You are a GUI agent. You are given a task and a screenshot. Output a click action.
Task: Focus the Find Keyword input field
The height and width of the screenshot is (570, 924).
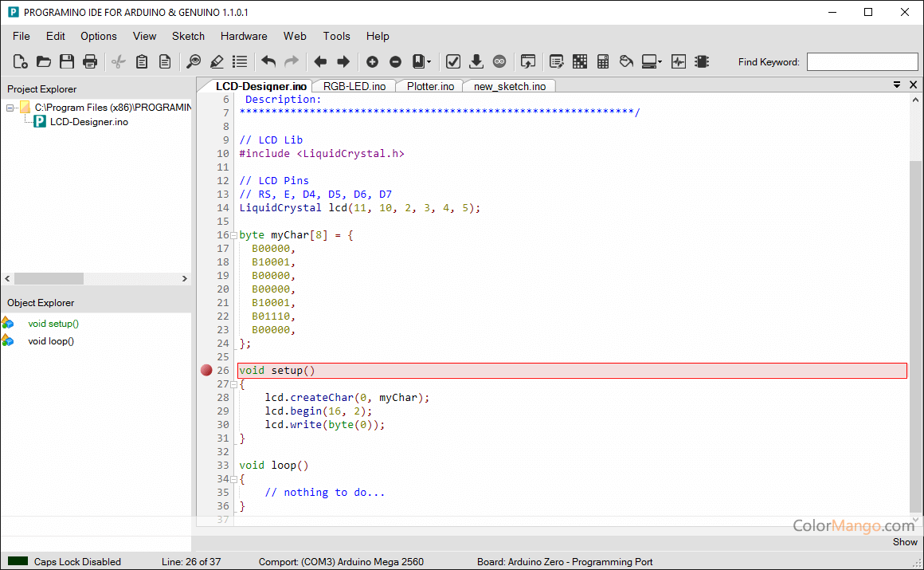[862, 62]
